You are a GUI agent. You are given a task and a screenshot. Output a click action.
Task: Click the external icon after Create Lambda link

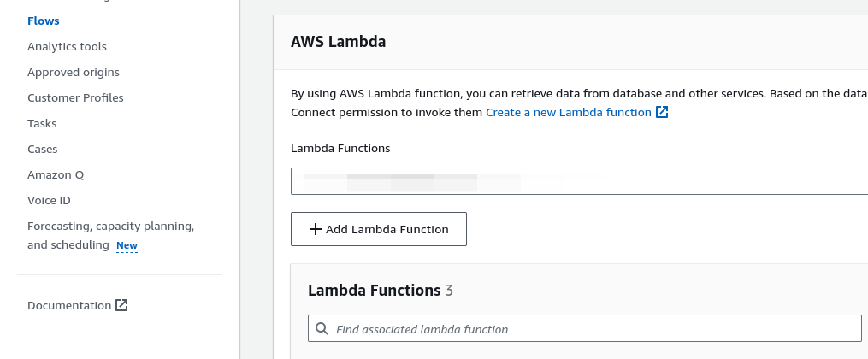pyautogui.click(x=662, y=113)
